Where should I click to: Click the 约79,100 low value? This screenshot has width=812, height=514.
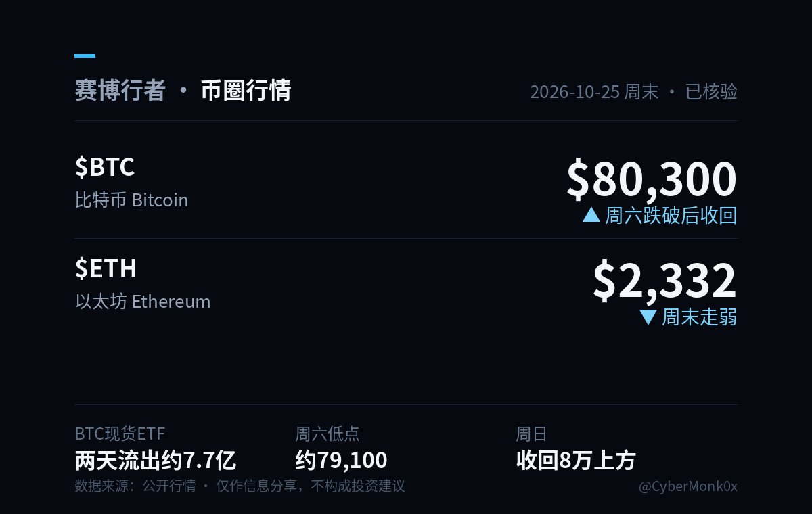[x=341, y=461]
